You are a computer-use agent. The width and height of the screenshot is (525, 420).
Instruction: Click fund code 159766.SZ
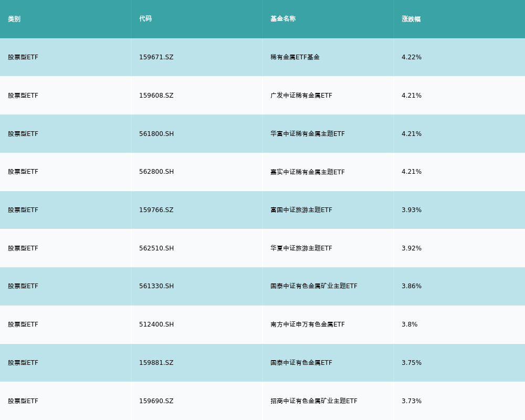click(x=156, y=210)
